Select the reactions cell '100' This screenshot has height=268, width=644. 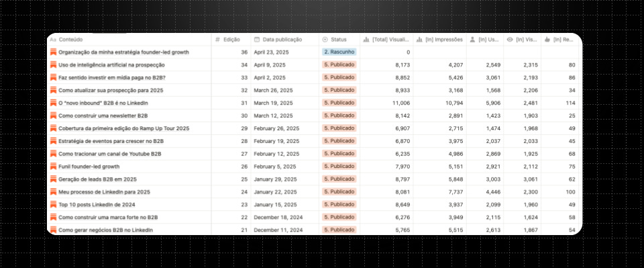(559, 192)
